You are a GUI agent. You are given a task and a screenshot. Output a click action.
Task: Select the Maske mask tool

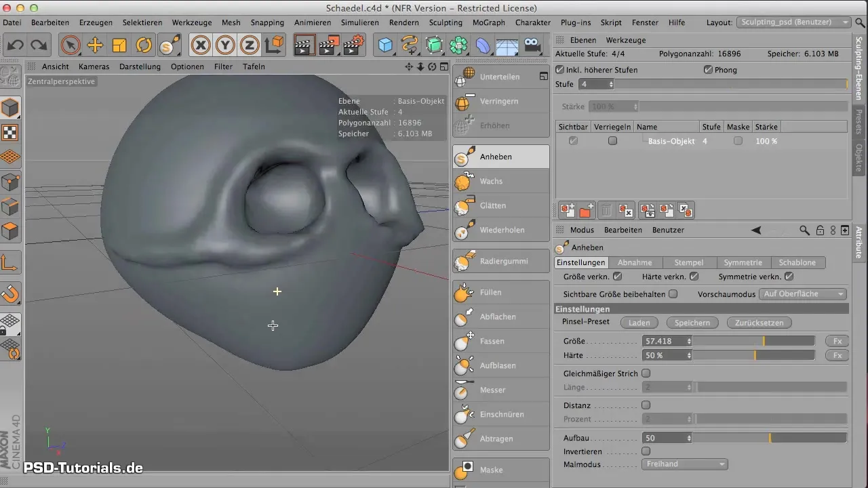(x=501, y=470)
